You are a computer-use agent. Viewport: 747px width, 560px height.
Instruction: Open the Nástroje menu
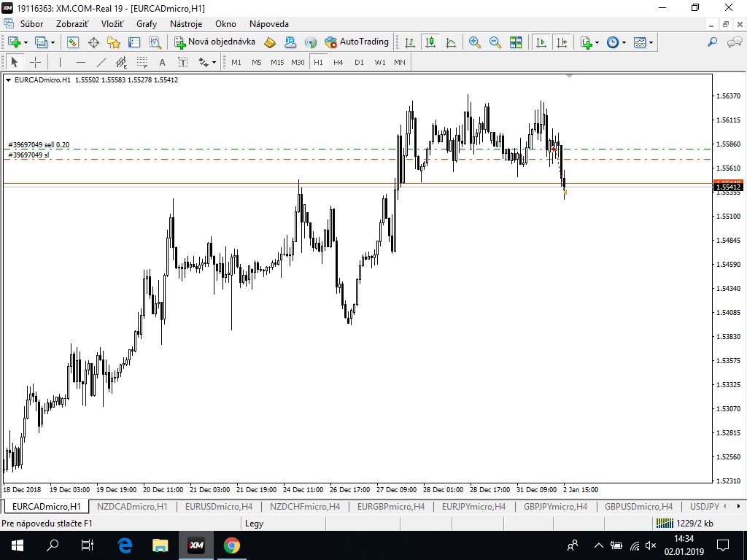point(186,24)
